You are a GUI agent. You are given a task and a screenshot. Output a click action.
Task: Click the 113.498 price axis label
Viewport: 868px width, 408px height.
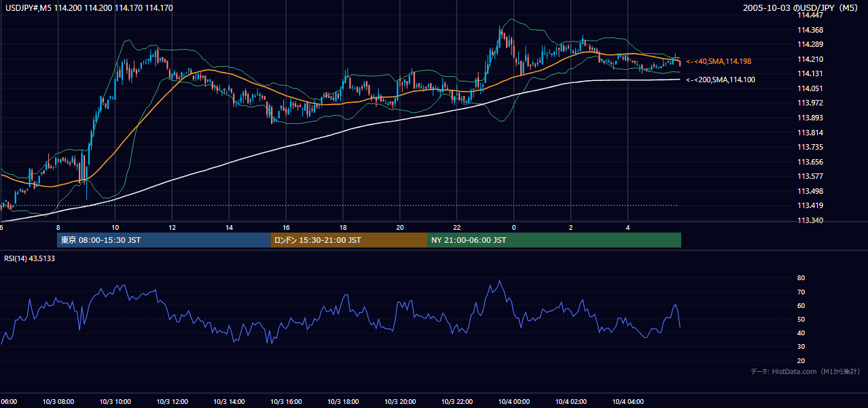coord(810,191)
